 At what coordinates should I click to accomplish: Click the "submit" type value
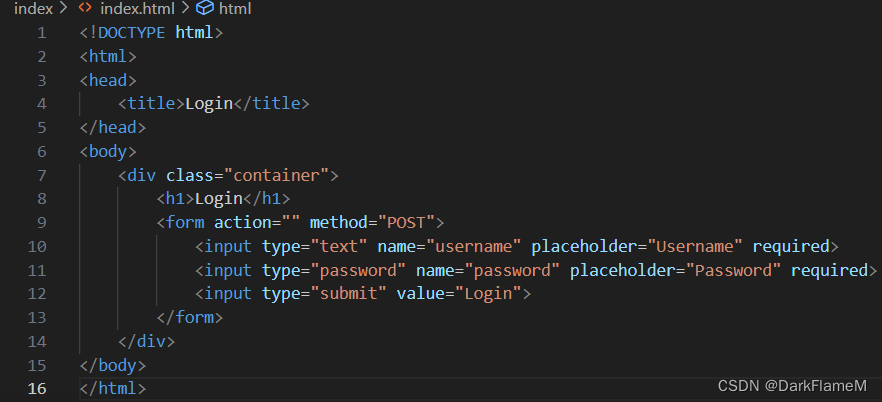click(348, 293)
